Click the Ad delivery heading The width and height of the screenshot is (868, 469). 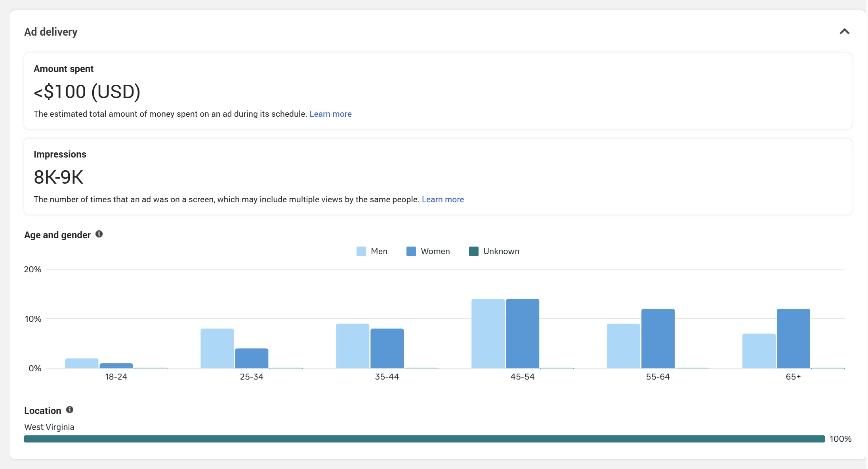[51, 32]
